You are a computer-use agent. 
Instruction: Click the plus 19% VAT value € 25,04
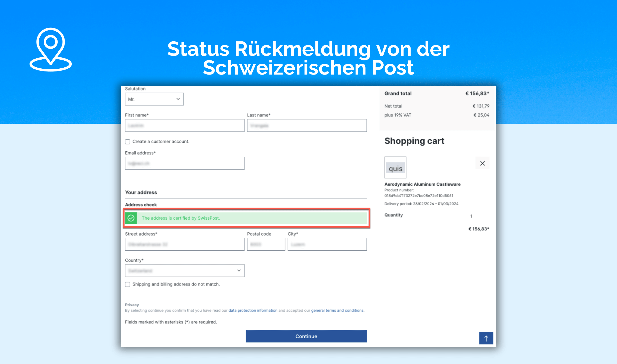tap(482, 115)
